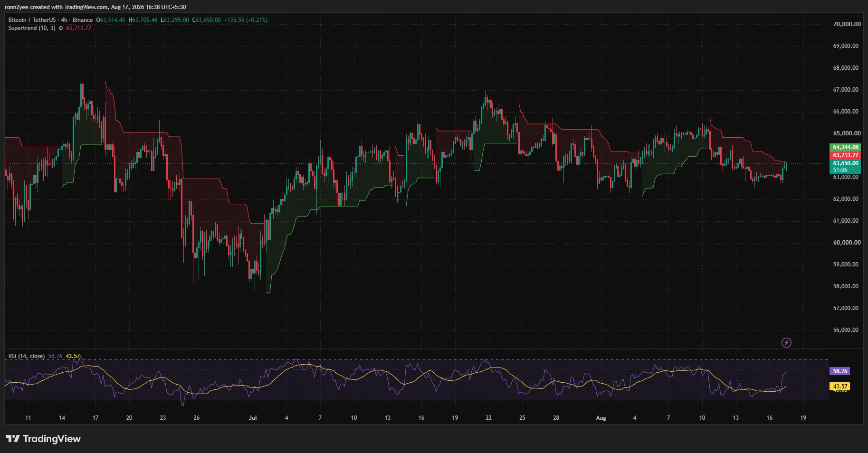
Task: Click the purple 58.76 RSI axis tag
Action: pos(839,371)
